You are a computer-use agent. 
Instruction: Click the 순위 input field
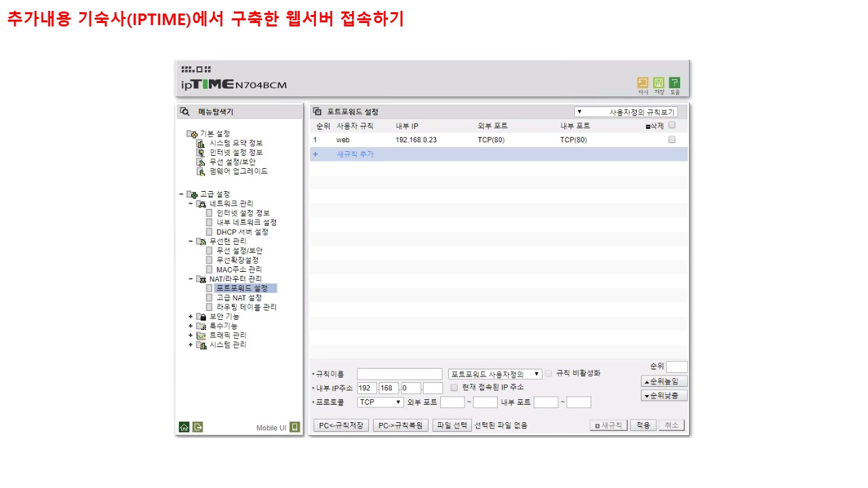click(676, 367)
